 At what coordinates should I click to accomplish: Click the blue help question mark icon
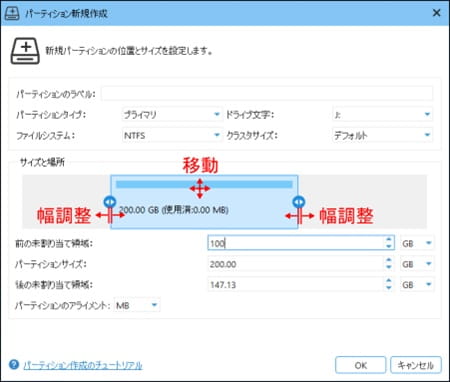pyautogui.click(x=14, y=364)
